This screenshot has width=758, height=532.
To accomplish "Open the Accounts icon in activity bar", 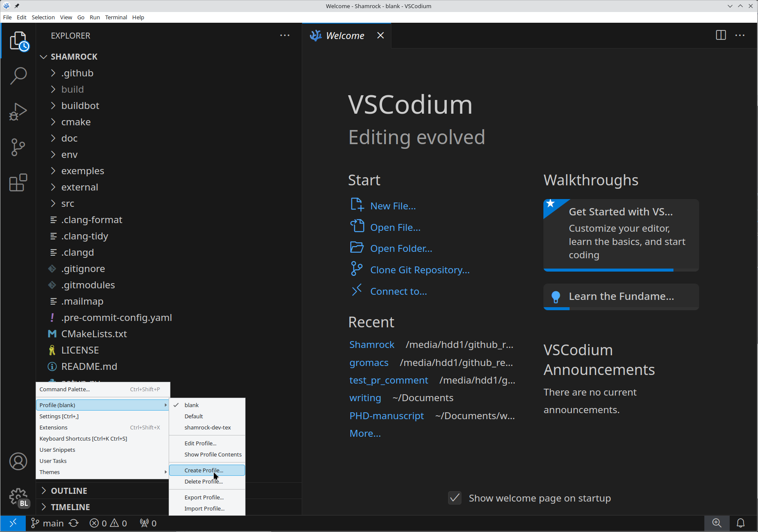I will (x=18, y=462).
